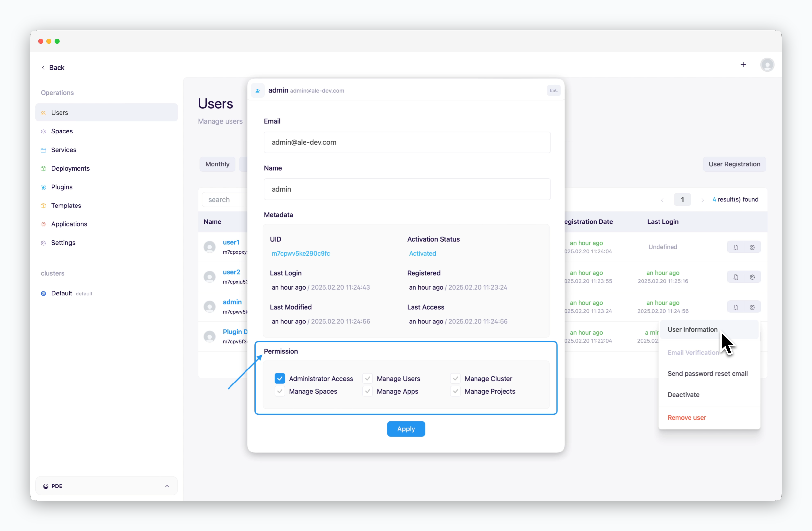Viewport: 812px width, 531px height.
Task: Toggle Manage Projects permission checkbox
Action: 455,391
